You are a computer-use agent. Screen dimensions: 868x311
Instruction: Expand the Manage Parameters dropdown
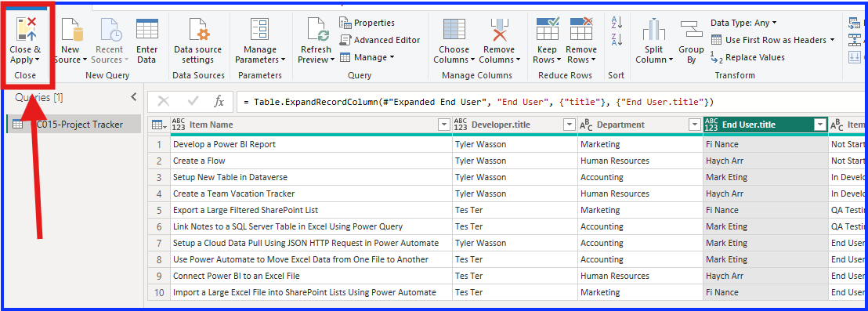click(x=283, y=60)
